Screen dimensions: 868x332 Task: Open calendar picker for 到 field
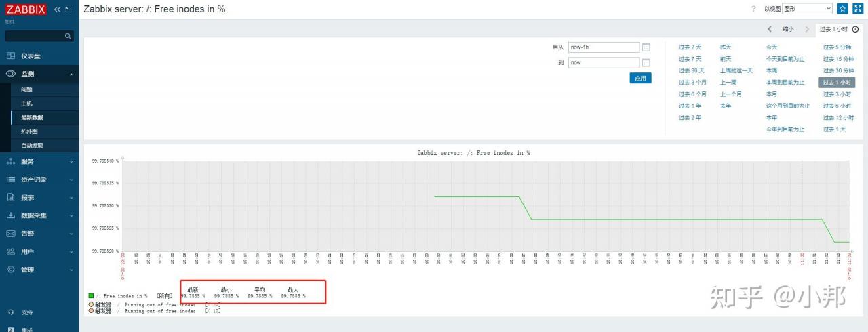646,62
